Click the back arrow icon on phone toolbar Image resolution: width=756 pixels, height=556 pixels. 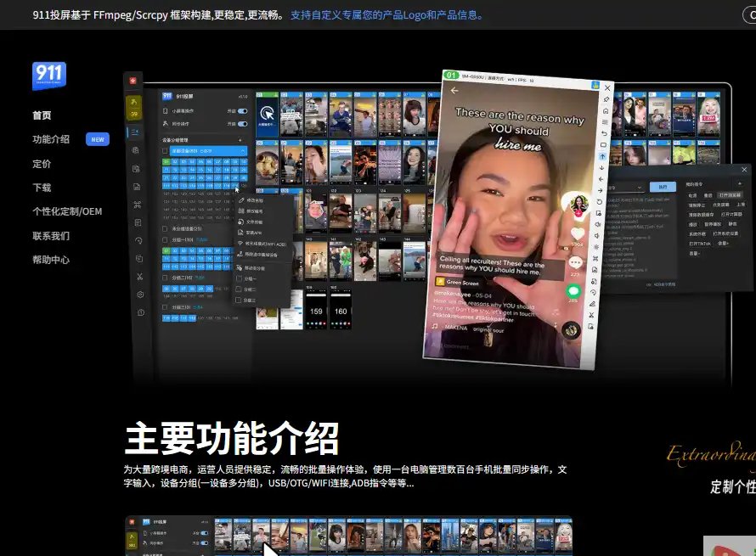[604, 133]
